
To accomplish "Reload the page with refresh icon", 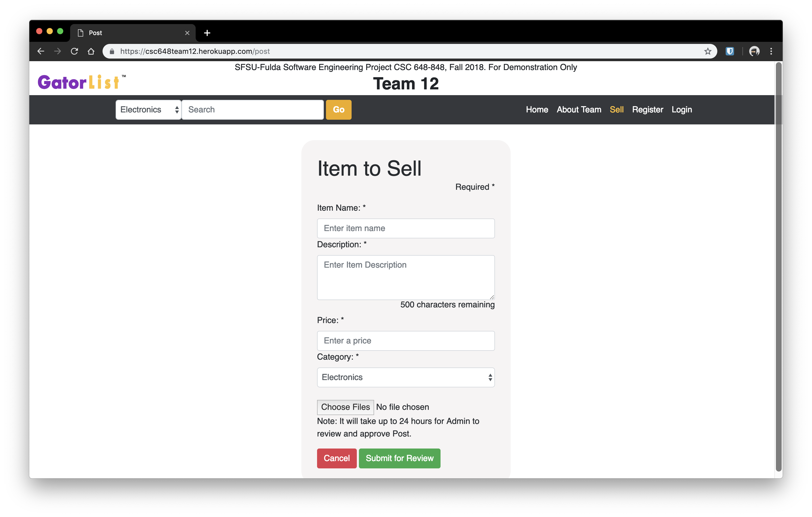I will click(74, 51).
